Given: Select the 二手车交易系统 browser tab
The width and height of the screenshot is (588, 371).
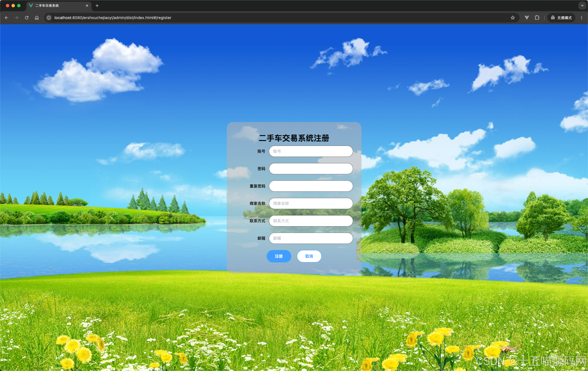Looking at the screenshot, I should click(59, 6).
